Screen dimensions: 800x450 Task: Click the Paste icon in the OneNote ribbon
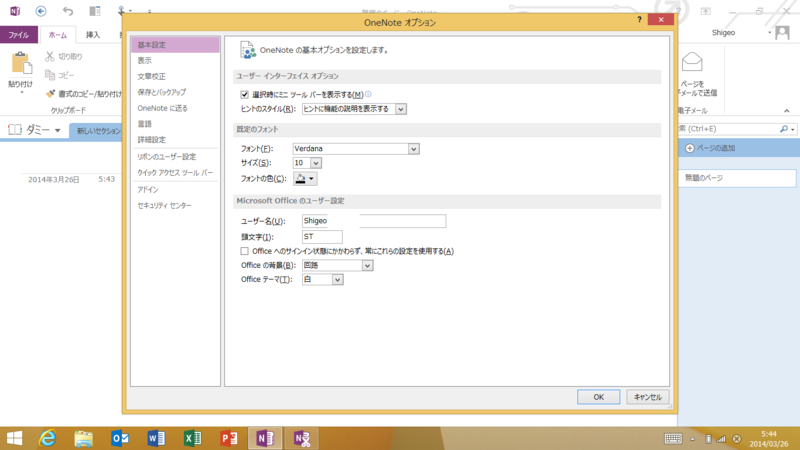[x=21, y=64]
